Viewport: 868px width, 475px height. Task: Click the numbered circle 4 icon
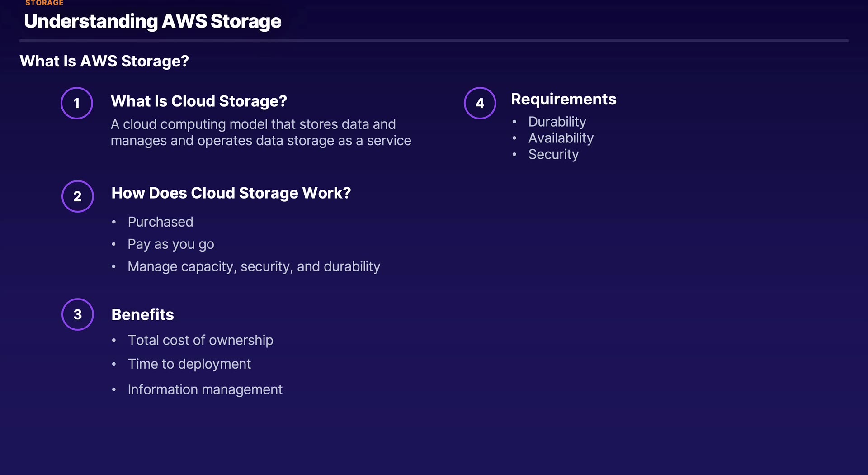(480, 103)
